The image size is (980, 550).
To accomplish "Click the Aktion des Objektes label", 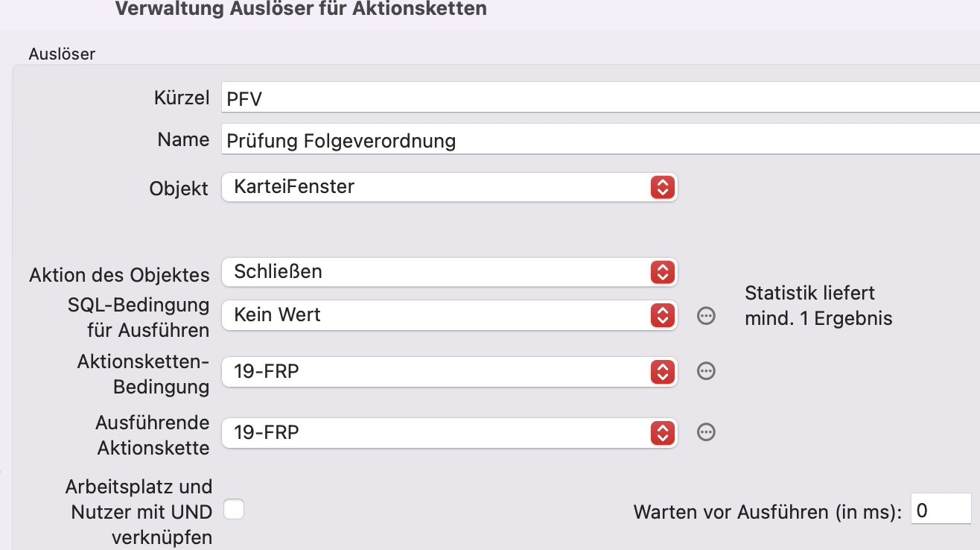I will click(120, 275).
